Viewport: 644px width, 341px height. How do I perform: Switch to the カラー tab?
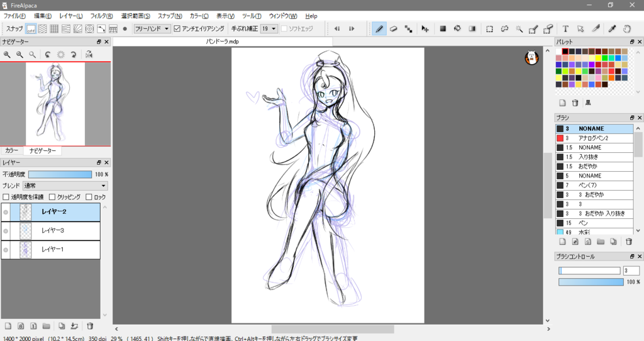pyautogui.click(x=11, y=151)
